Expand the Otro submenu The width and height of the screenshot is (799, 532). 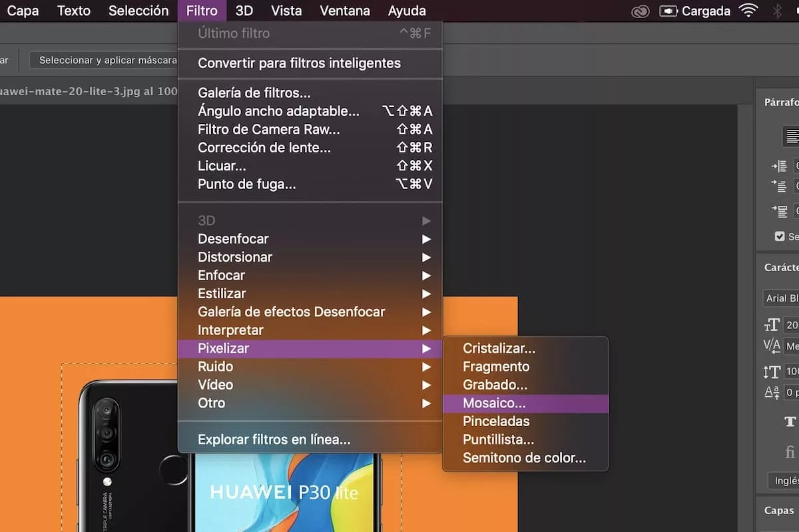click(310, 403)
